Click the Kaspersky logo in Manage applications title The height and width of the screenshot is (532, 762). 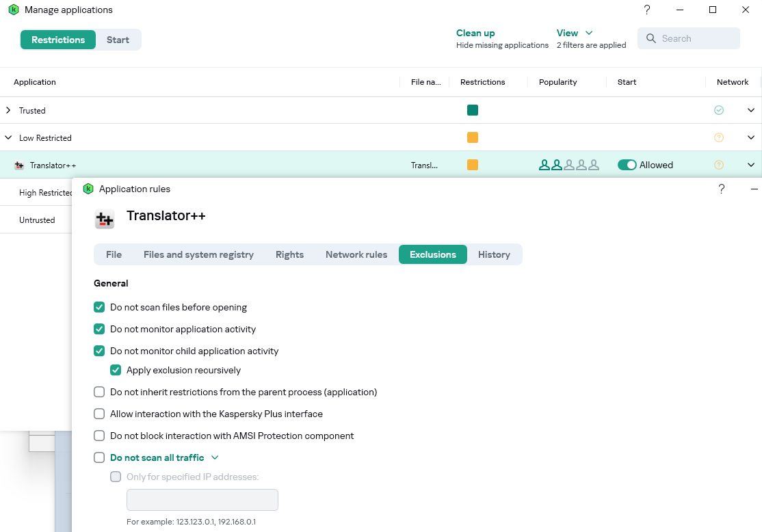(x=14, y=10)
